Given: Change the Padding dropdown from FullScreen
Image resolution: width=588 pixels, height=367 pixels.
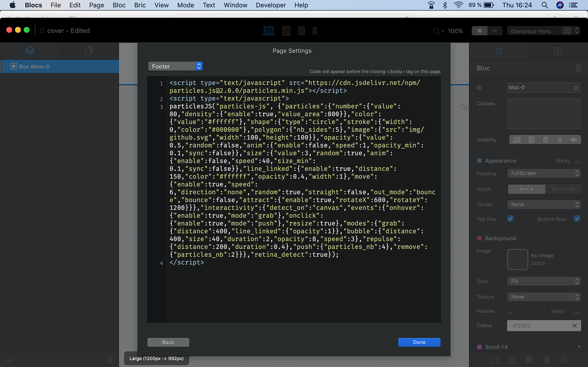Looking at the screenshot, I should tap(544, 173).
